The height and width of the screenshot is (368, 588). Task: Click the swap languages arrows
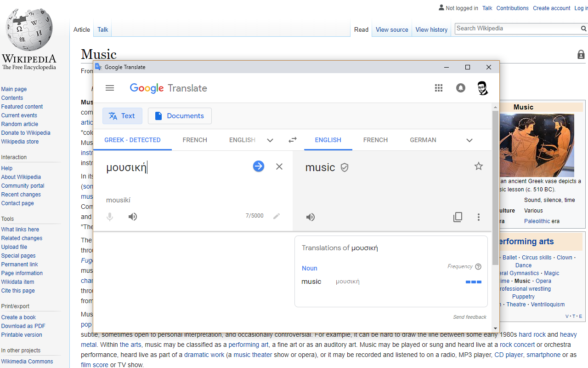[292, 139]
